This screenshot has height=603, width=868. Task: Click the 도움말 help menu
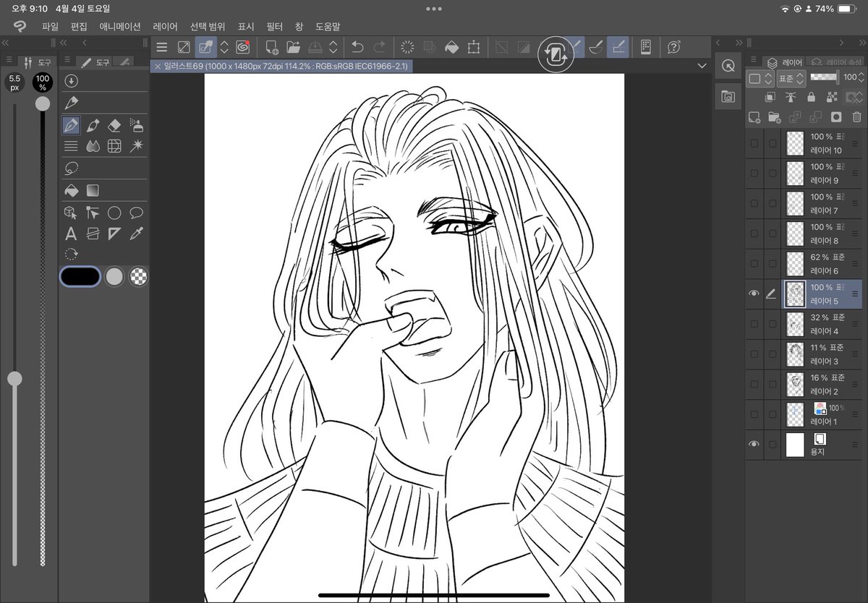(x=328, y=26)
